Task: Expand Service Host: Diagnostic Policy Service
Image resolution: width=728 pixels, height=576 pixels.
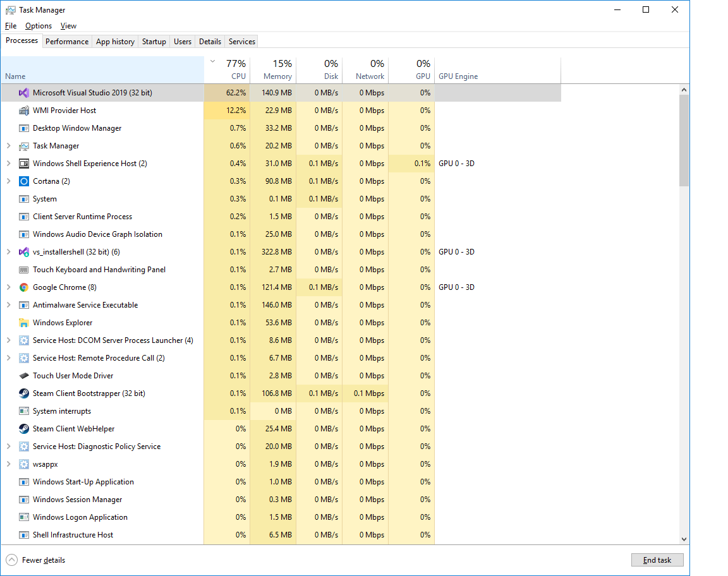Action: point(8,447)
